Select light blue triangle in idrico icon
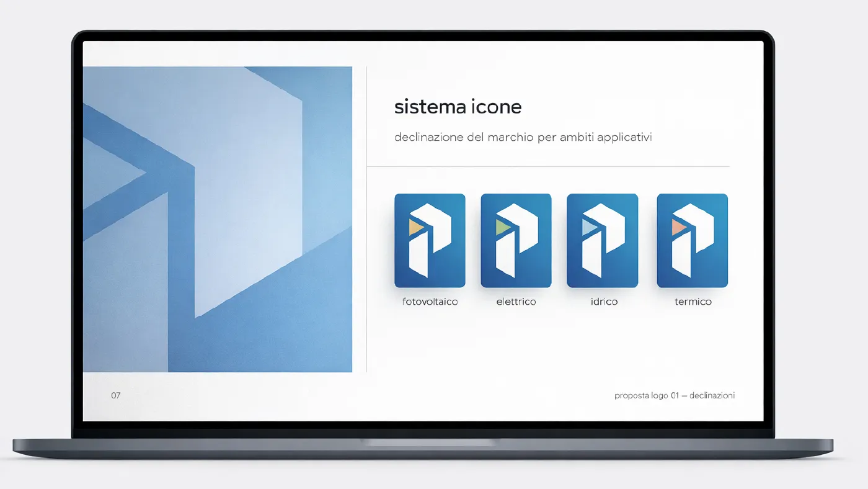868x489 pixels. [x=587, y=228]
